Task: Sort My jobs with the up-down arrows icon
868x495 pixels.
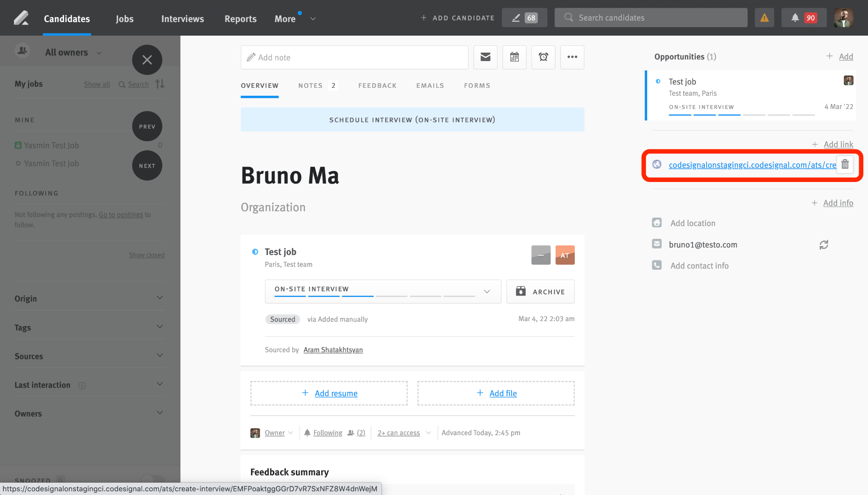Action: [160, 84]
